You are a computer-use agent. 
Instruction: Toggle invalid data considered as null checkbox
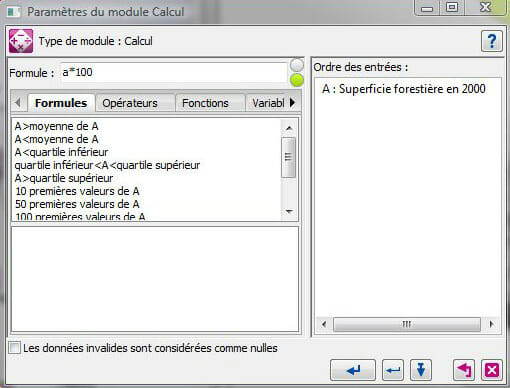(15, 348)
